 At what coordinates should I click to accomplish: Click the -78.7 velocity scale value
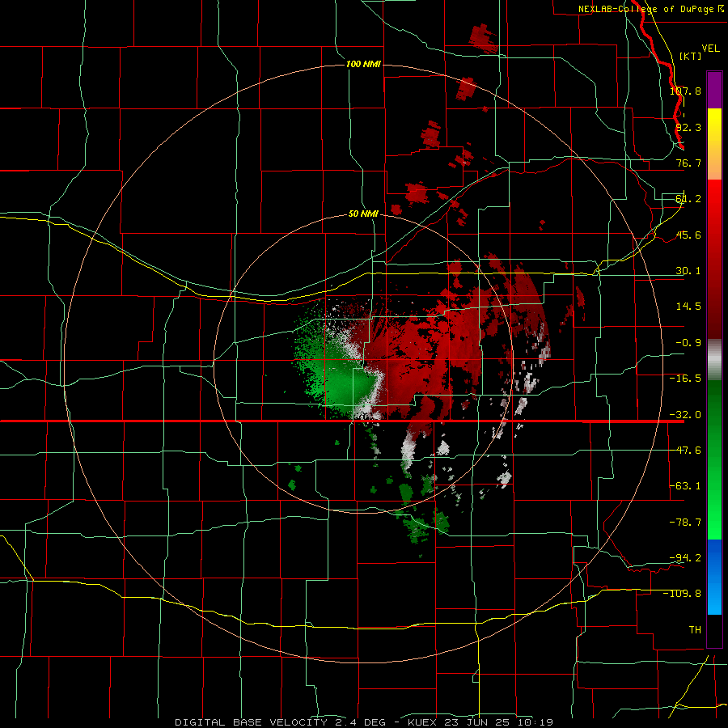[685, 523]
